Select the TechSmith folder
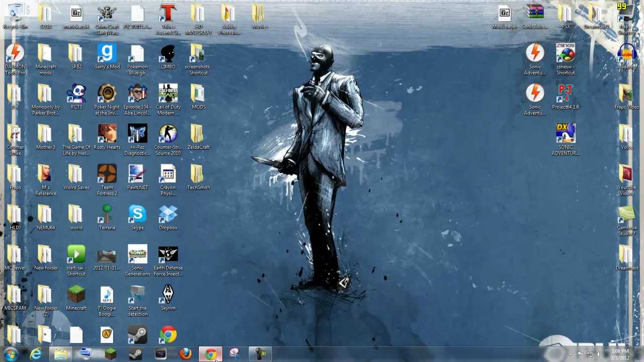 pos(199,177)
